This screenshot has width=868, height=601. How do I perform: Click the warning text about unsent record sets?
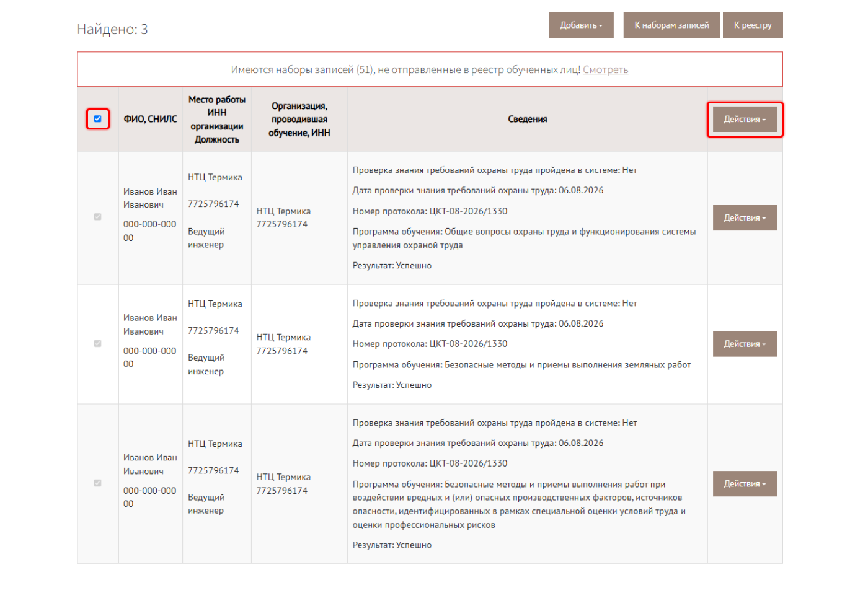(x=405, y=70)
